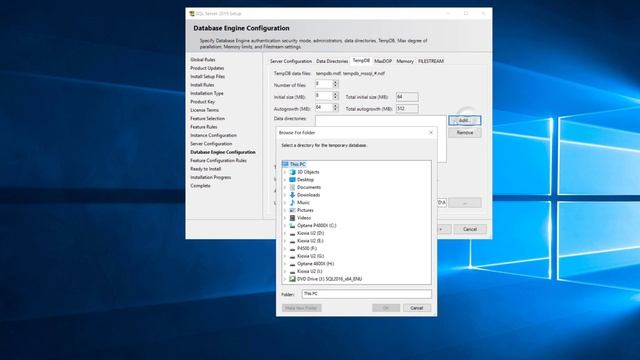Select Kioxia U2 (I:) in the tree

pos(309,271)
